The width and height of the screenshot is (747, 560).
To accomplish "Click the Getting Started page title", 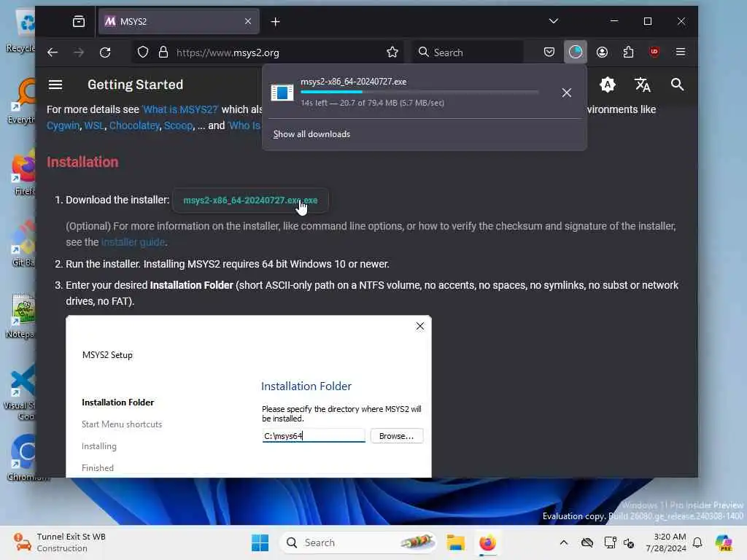I will point(135,85).
